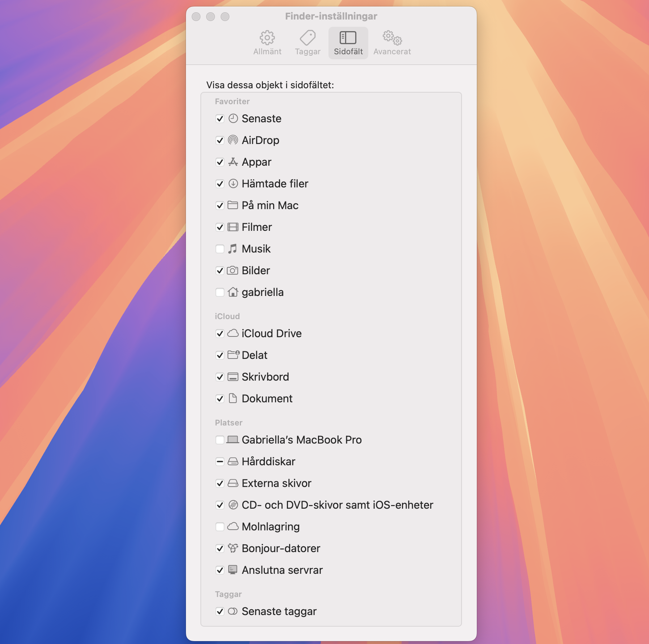The height and width of the screenshot is (644, 649).
Task: Click the Hämtade filer download icon
Action: [233, 183]
